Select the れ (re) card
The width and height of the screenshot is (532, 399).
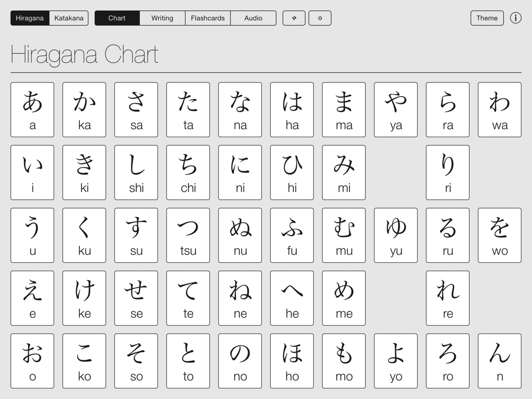pos(447,298)
